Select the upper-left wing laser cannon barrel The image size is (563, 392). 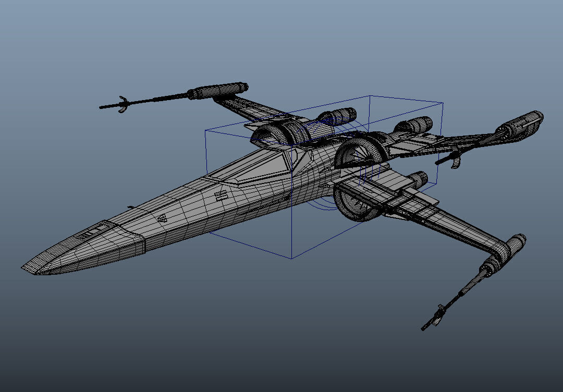pyautogui.click(x=144, y=101)
